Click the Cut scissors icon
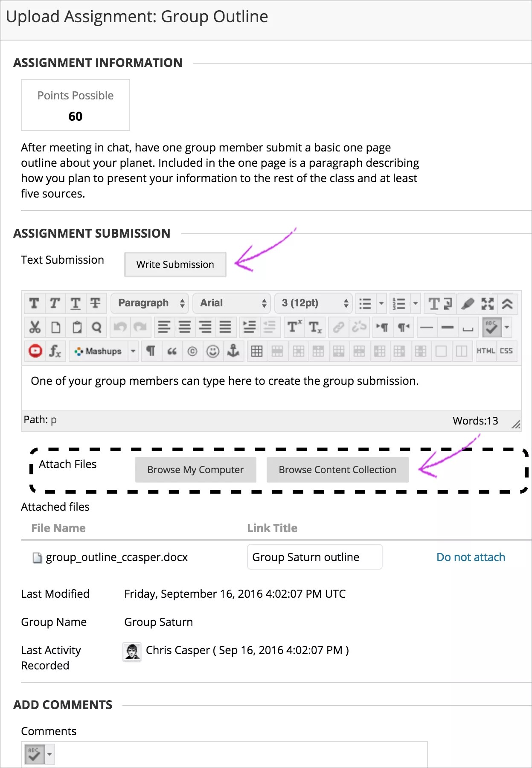 point(35,327)
